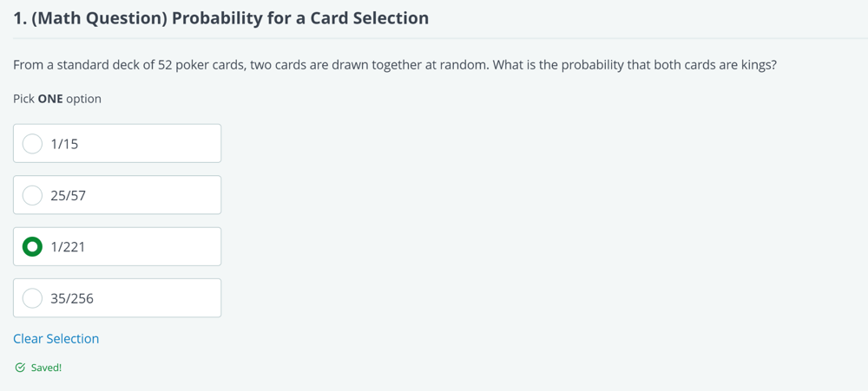Click the bold word ONE in instructions
868x391 pixels.
(x=50, y=99)
